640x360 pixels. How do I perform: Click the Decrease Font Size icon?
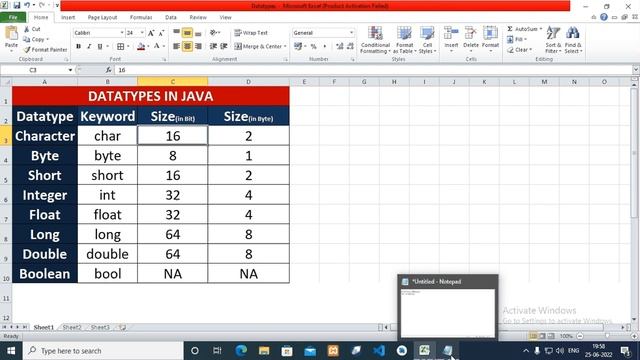(x=161, y=33)
